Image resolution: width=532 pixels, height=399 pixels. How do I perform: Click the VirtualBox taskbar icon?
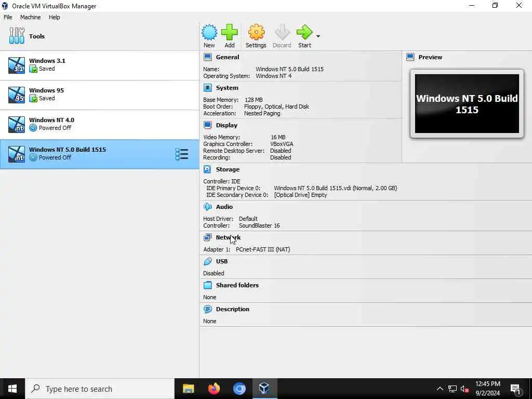[x=264, y=389]
